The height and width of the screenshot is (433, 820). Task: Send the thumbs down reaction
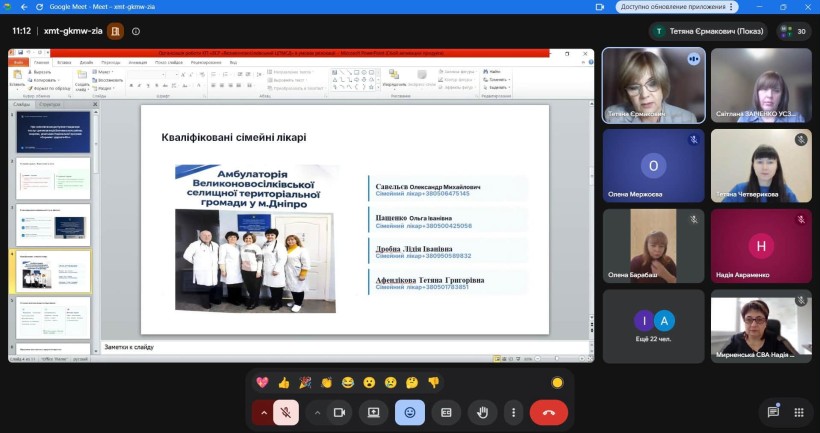point(434,383)
